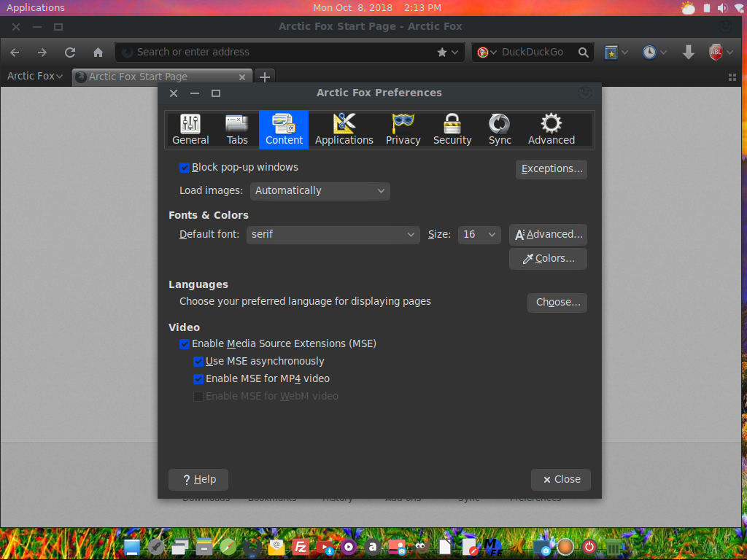Open the Arctic Fox application menu

pos(35,76)
